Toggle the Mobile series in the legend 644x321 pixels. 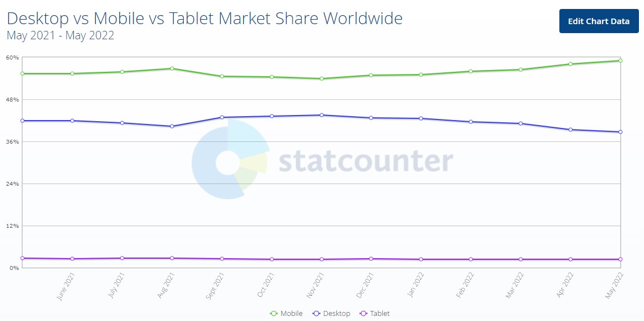[x=286, y=314]
